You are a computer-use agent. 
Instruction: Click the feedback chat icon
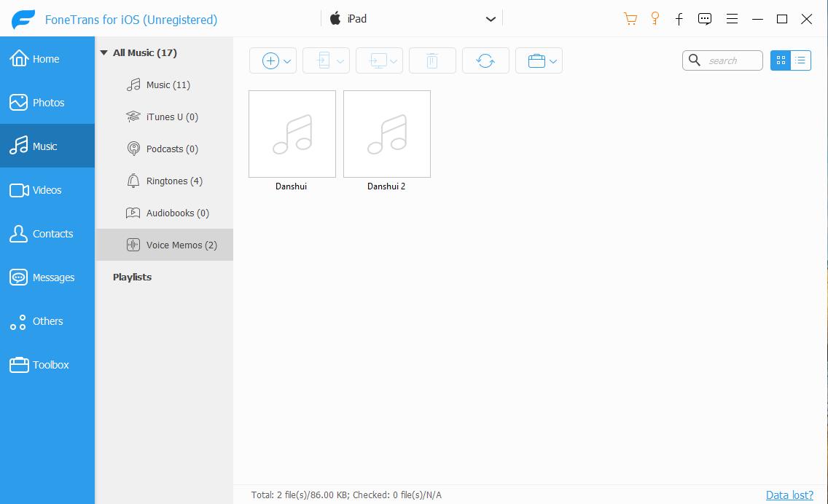pyautogui.click(x=704, y=19)
